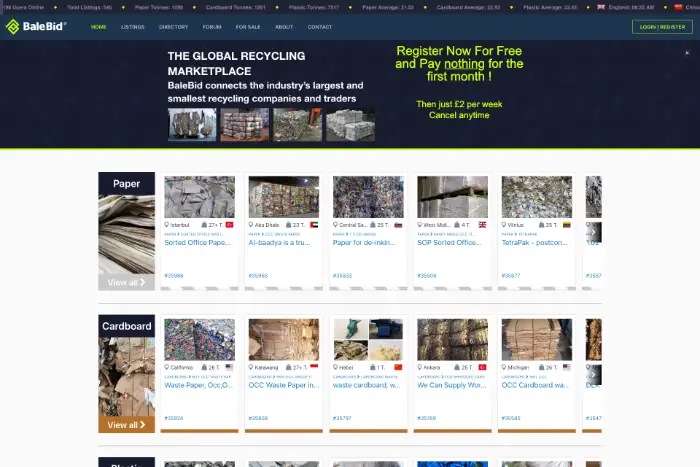This screenshot has width=700, height=467.
Task: Click the UAE flag on Abu Dhabi listing
Action: [314, 225]
